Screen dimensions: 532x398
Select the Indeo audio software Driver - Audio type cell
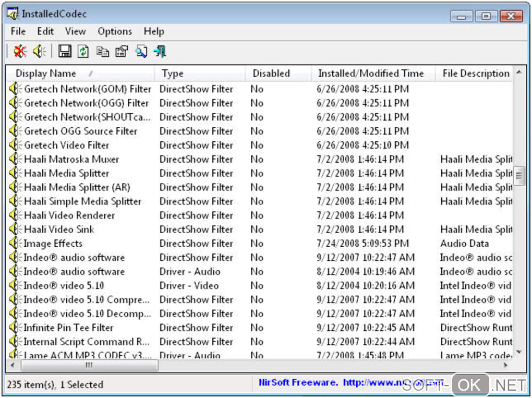tap(190, 271)
